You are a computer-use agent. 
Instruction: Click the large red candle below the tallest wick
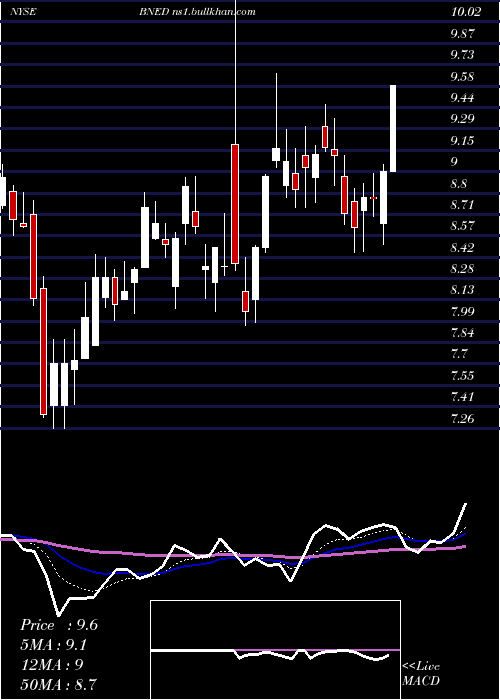(235, 204)
